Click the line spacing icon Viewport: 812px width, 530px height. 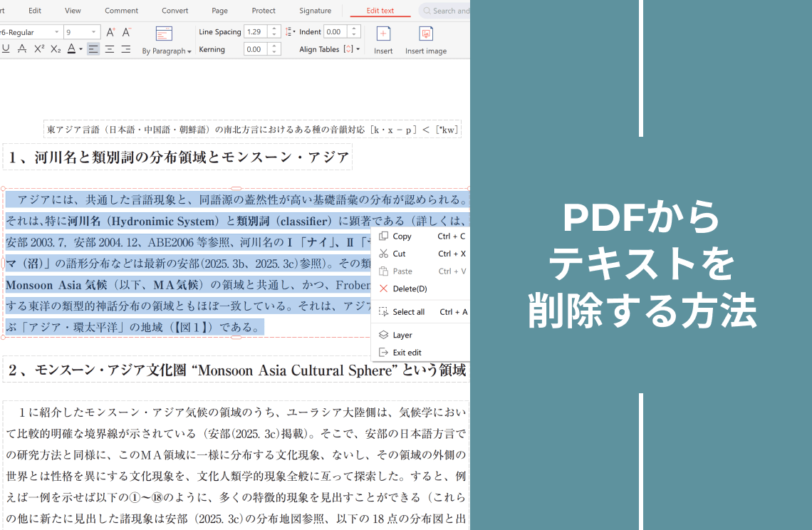coord(290,32)
